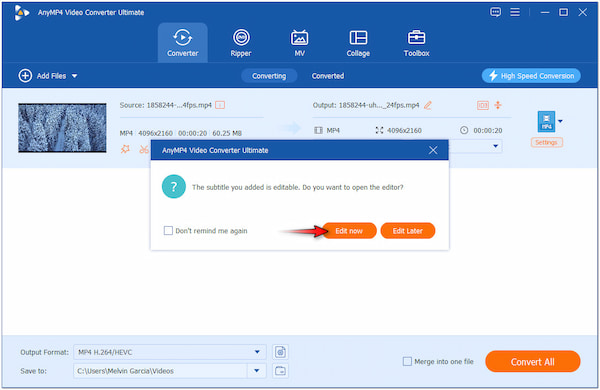This screenshot has width=600, height=390.
Task: Select the Converting tab
Action: 269,76
